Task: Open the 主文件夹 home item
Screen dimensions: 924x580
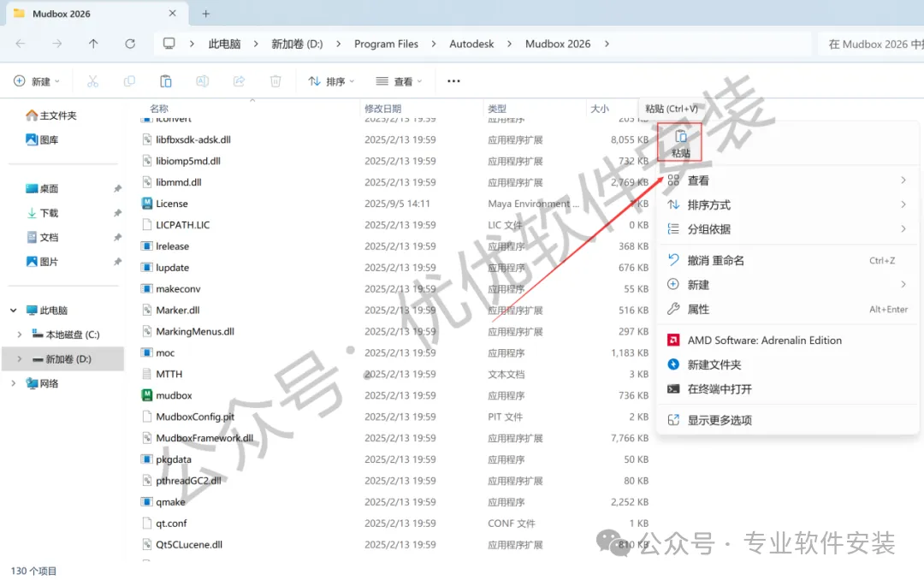Action: pyautogui.click(x=51, y=115)
